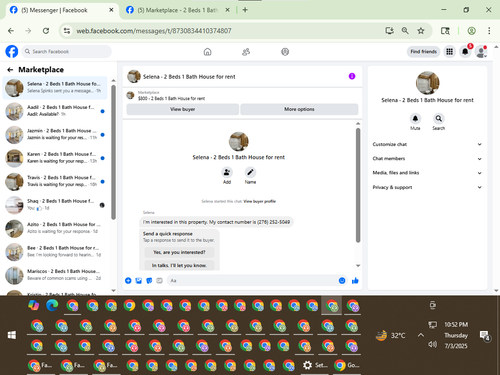This screenshot has height=375, width=500.
Task: Open Chrome three-dot menu
Action: [x=489, y=31]
